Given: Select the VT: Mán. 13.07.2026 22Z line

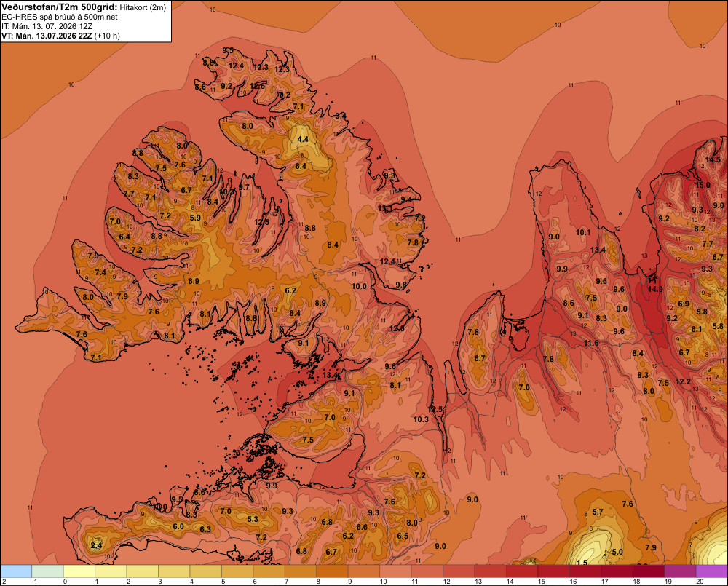Looking at the screenshot, I should (60, 36).
